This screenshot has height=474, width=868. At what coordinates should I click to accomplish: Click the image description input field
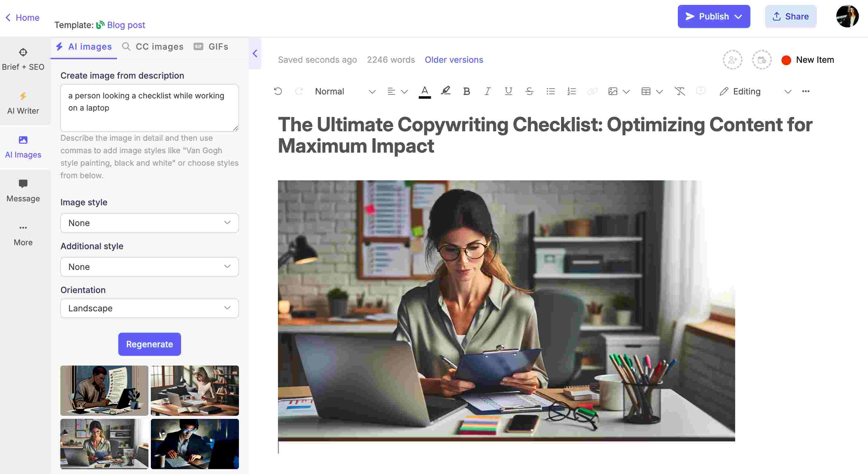[149, 108]
